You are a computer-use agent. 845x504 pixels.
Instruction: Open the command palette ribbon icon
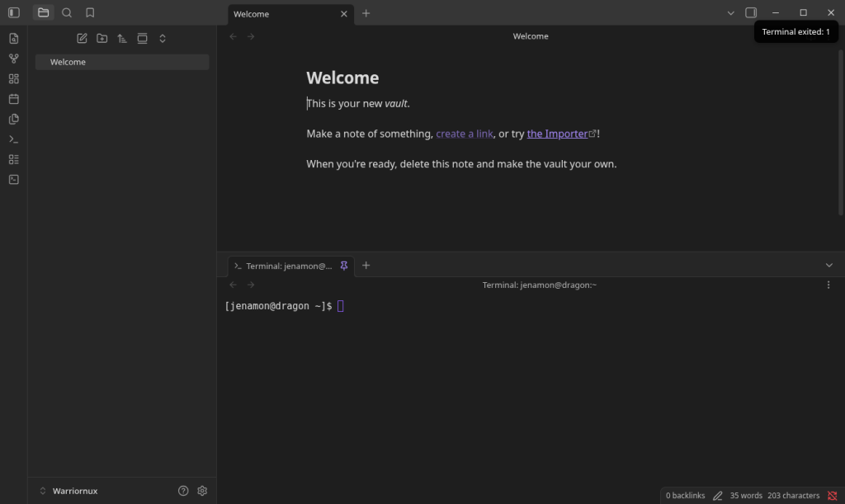click(14, 139)
